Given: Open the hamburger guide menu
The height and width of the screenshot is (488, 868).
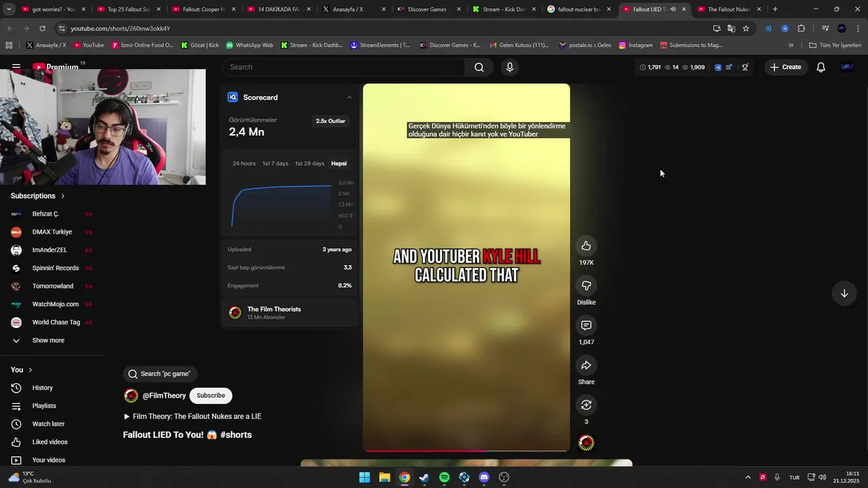Looking at the screenshot, I should (x=16, y=67).
